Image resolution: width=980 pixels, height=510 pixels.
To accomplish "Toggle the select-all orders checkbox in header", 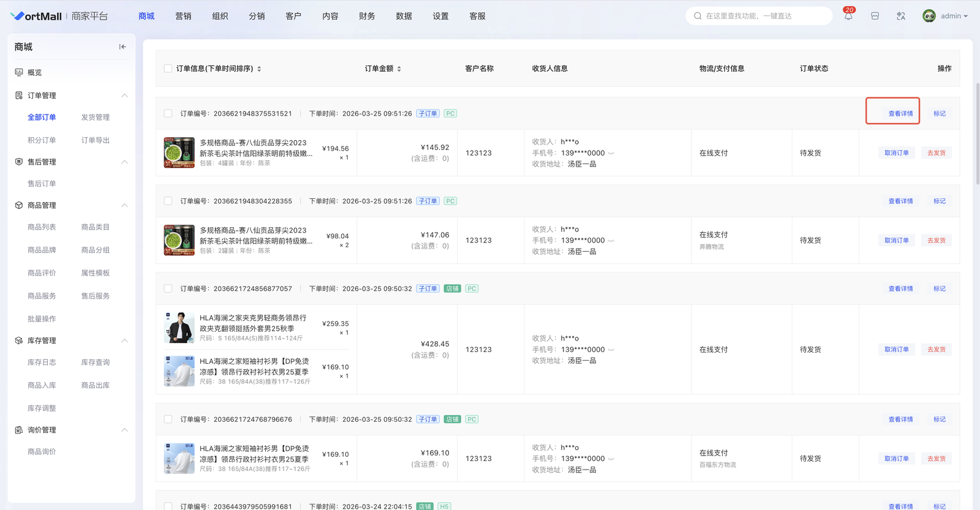I will point(168,69).
